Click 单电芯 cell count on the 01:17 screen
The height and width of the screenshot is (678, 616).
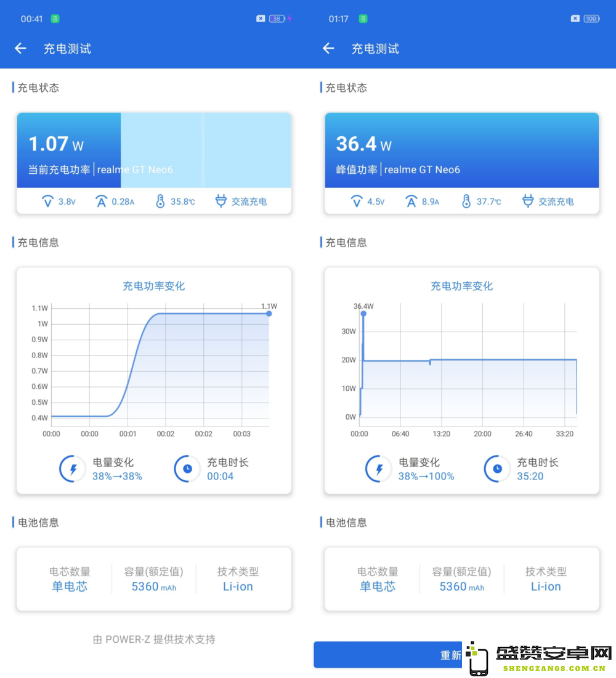click(x=378, y=586)
